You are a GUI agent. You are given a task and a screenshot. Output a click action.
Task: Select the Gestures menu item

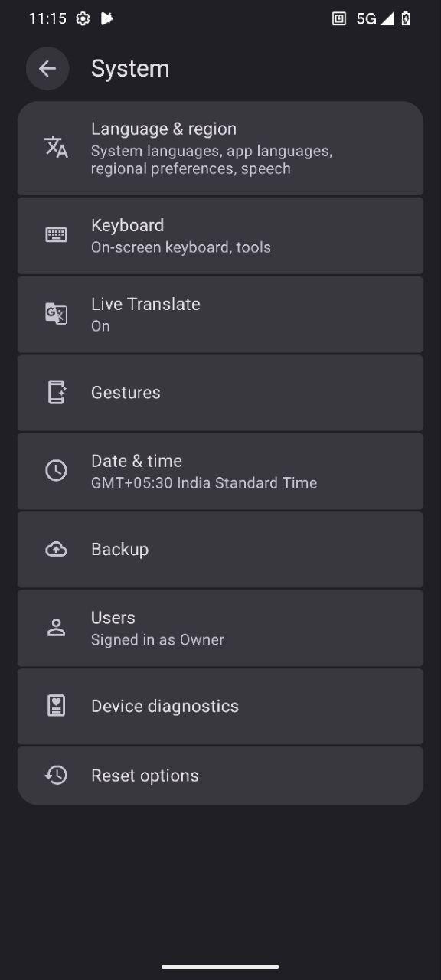pyautogui.click(x=220, y=393)
